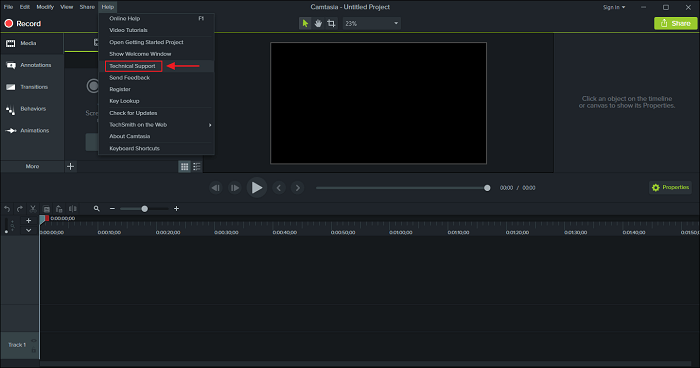This screenshot has width=700, height=368.
Task: Click the split clip icon
Action: 72,209
